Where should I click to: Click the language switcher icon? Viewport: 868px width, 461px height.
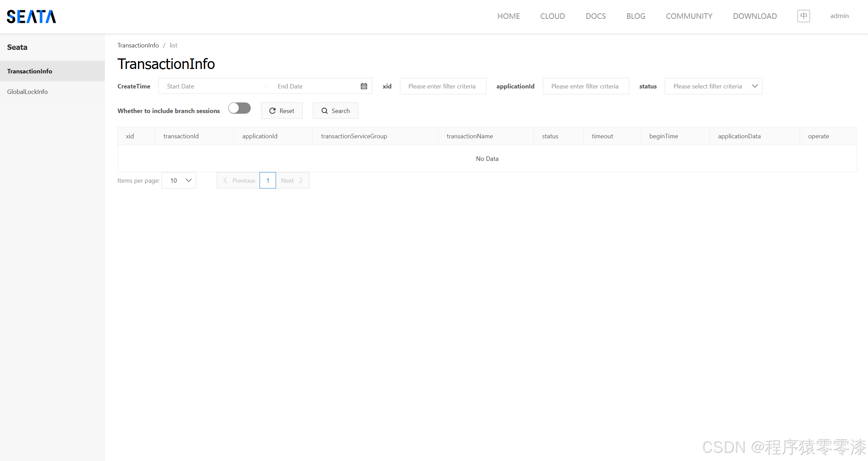[x=804, y=15]
